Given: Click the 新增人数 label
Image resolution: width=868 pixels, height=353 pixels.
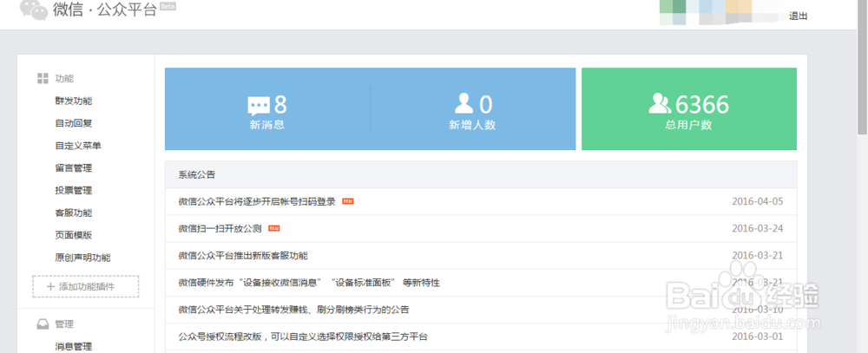Looking at the screenshot, I should pyautogui.click(x=472, y=125).
